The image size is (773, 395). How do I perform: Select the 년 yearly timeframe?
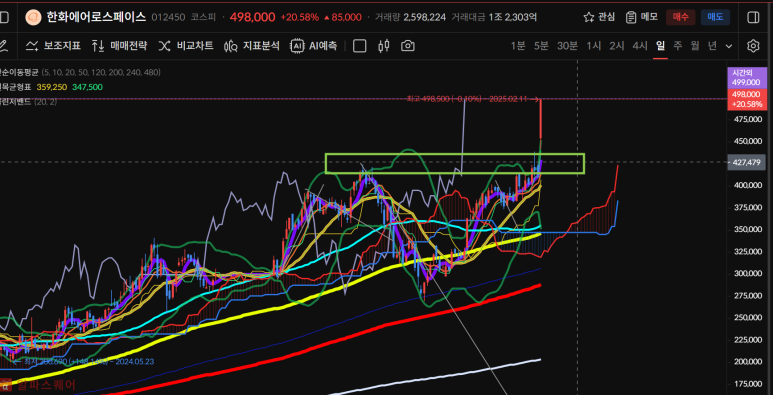[x=712, y=46]
